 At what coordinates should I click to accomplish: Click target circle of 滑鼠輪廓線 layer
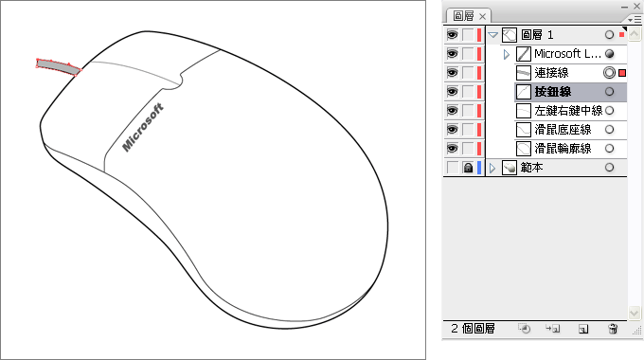point(610,149)
